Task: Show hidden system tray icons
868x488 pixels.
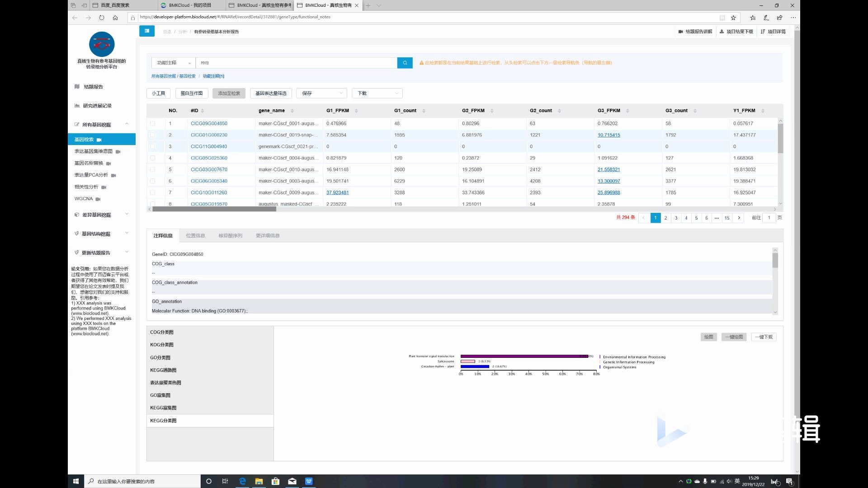Action: point(681,481)
